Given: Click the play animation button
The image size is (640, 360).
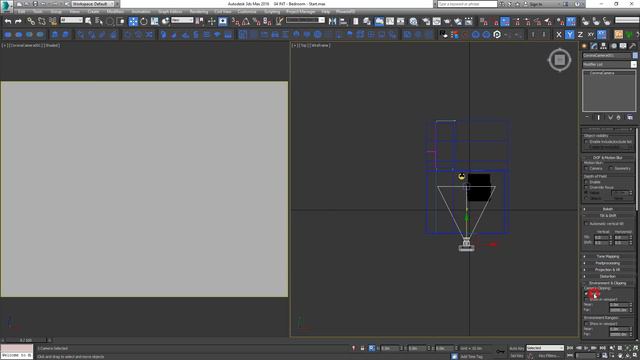Looking at the screenshot, I should [x=586, y=348].
